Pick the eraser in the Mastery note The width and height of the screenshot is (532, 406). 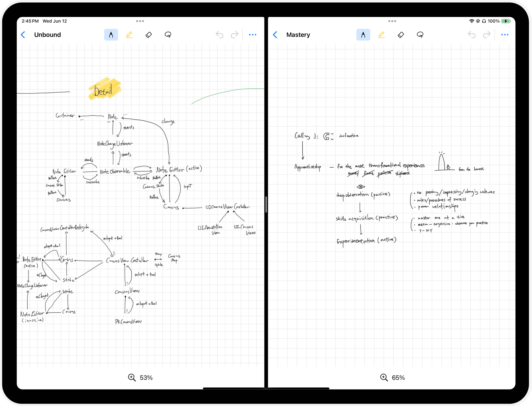point(401,35)
